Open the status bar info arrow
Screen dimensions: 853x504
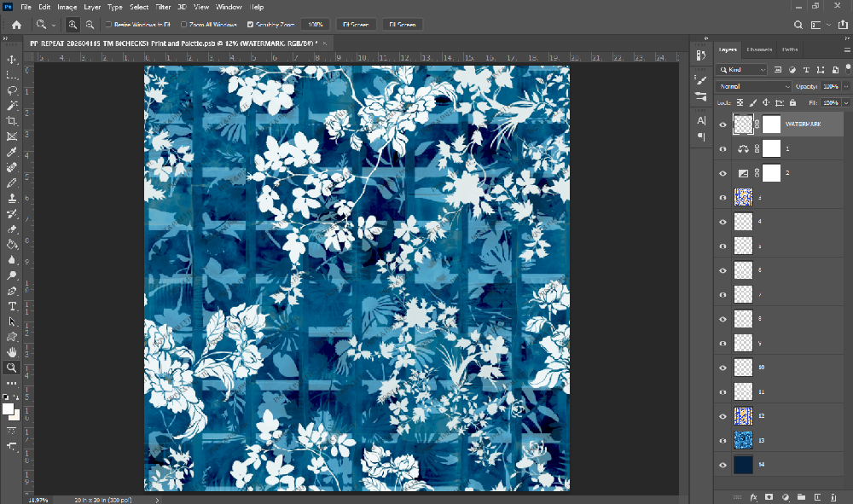point(157,500)
